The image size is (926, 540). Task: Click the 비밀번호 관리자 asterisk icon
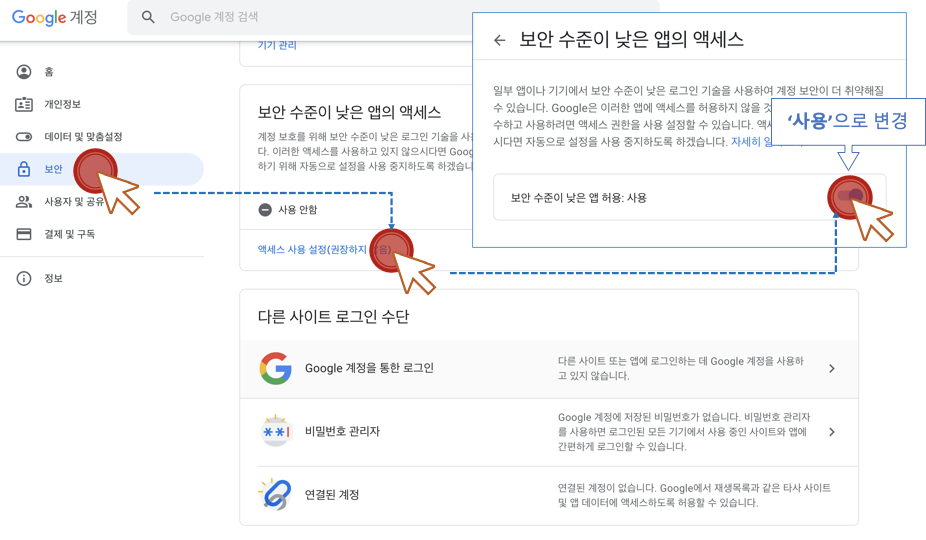[276, 431]
